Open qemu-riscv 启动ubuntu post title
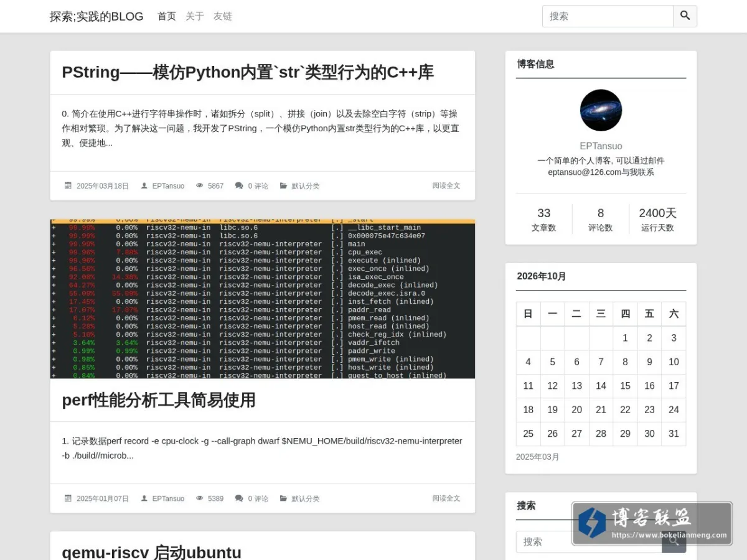 [x=151, y=552]
